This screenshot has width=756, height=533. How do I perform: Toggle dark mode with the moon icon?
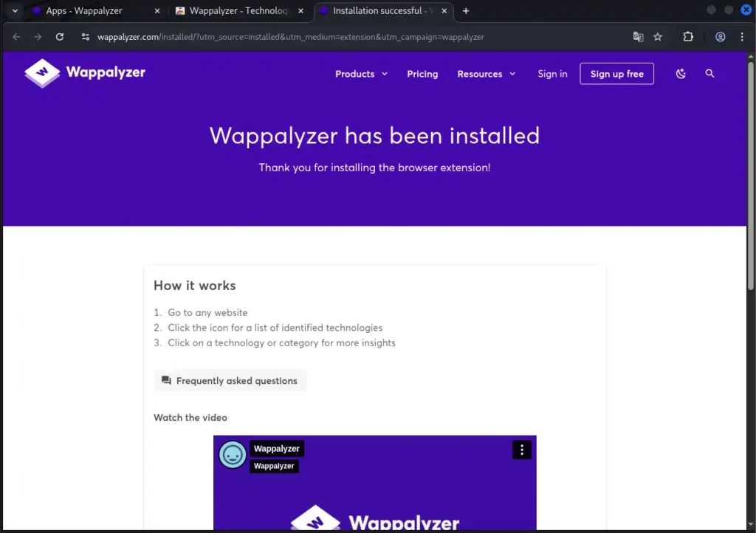point(681,74)
